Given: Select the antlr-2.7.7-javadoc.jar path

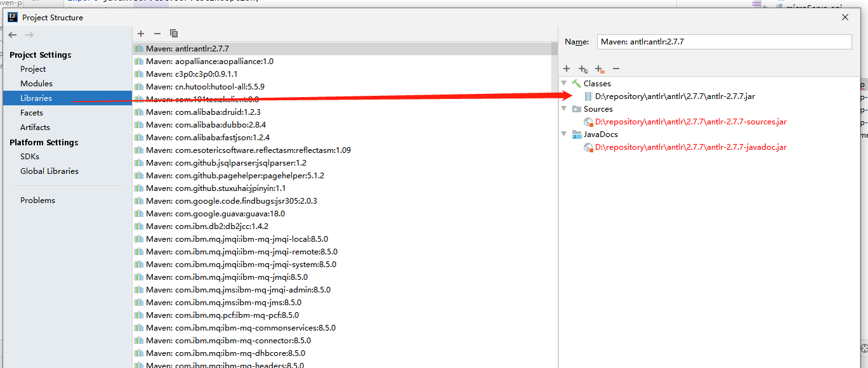Looking at the screenshot, I should 690,147.
